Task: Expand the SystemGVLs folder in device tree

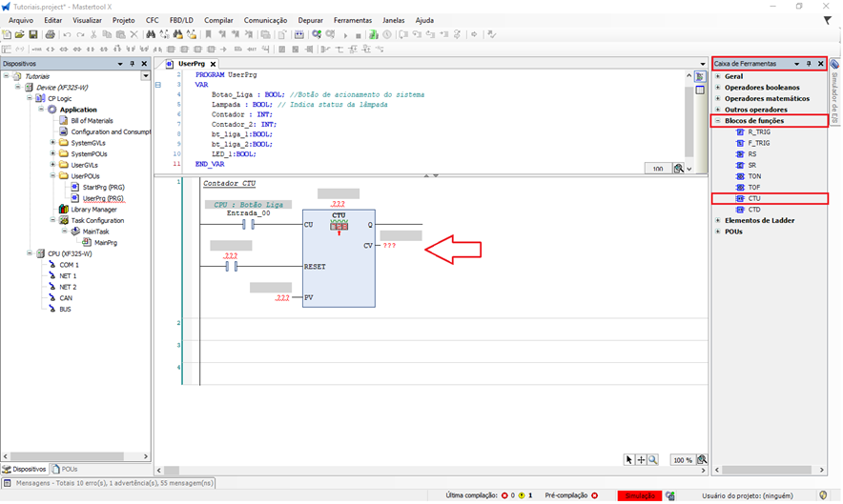Action: (52, 143)
